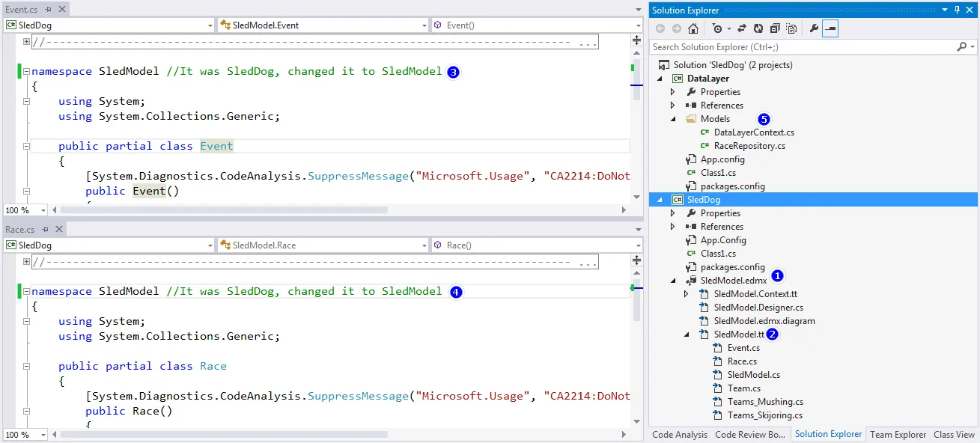Click Sync with Active Document arrows icon

click(742, 28)
